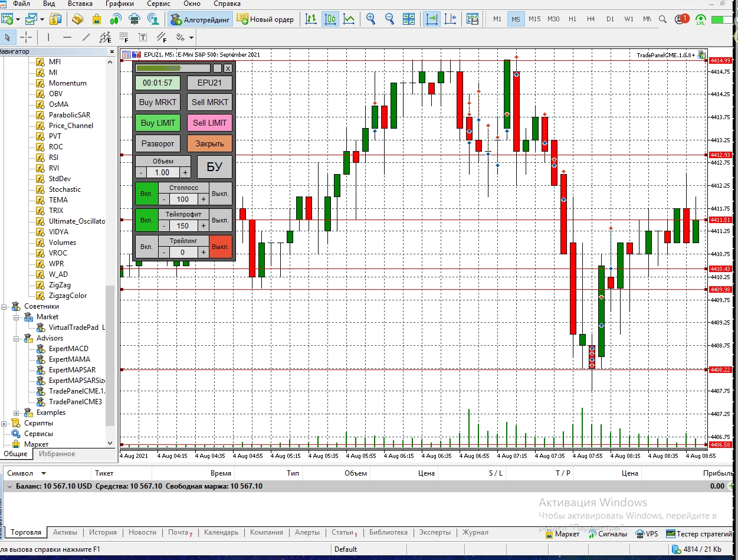Screen dimensions: 738x560
Task: Select the crosshair tool
Action: click(26, 38)
